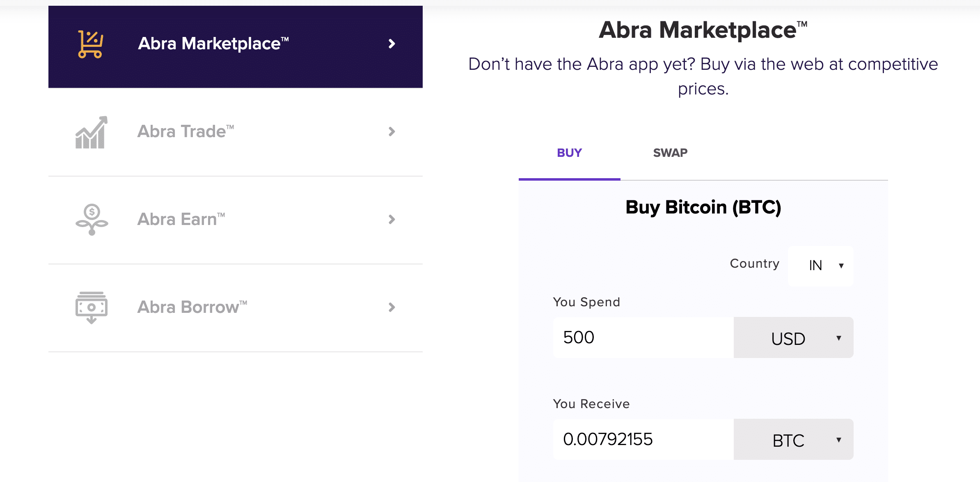Select the BUY tab
This screenshot has width=980, height=482.
point(570,153)
